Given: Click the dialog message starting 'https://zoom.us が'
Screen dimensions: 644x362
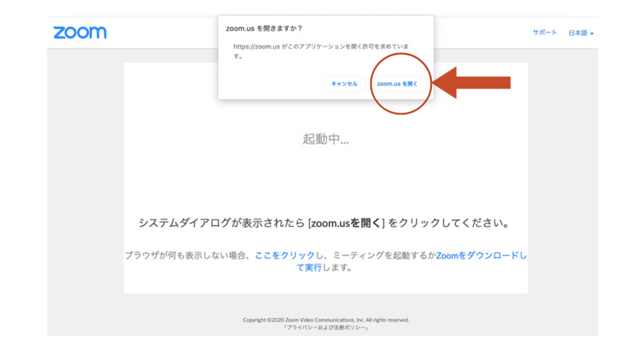Looking at the screenshot, I should pyautogui.click(x=321, y=51).
